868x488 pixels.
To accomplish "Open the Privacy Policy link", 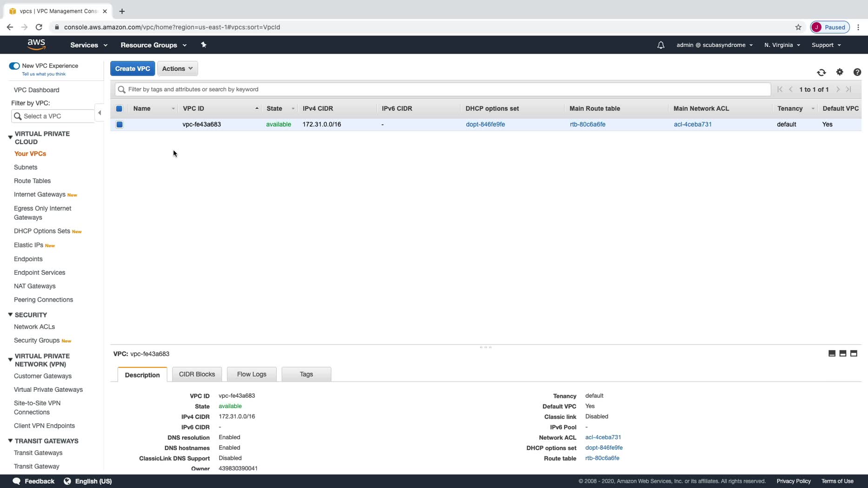I will (794, 481).
